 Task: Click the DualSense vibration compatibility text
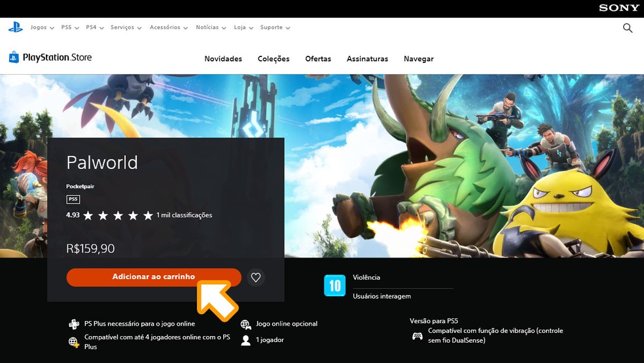(x=495, y=335)
